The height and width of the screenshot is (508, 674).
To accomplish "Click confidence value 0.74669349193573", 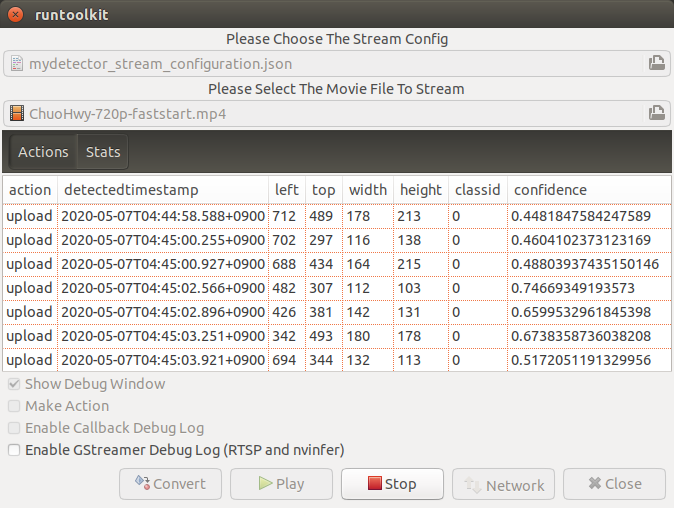I will (573, 288).
